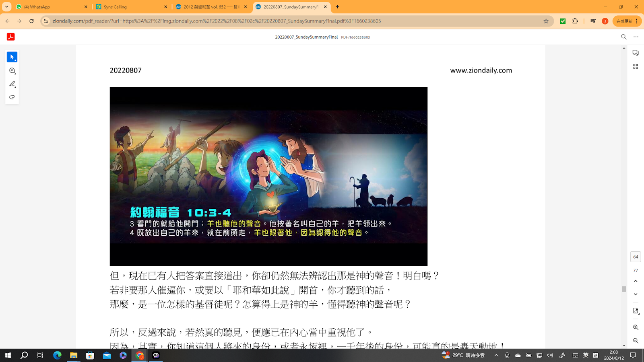The height and width of the screenshot is (362, 644).
Task: Edit current page number 64 field
Action: coord(636,257)
